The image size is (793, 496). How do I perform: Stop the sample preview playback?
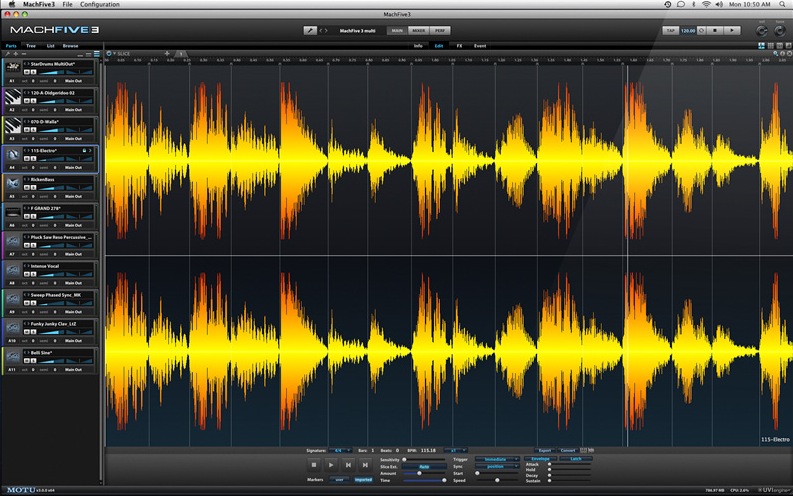click(314, 465)
